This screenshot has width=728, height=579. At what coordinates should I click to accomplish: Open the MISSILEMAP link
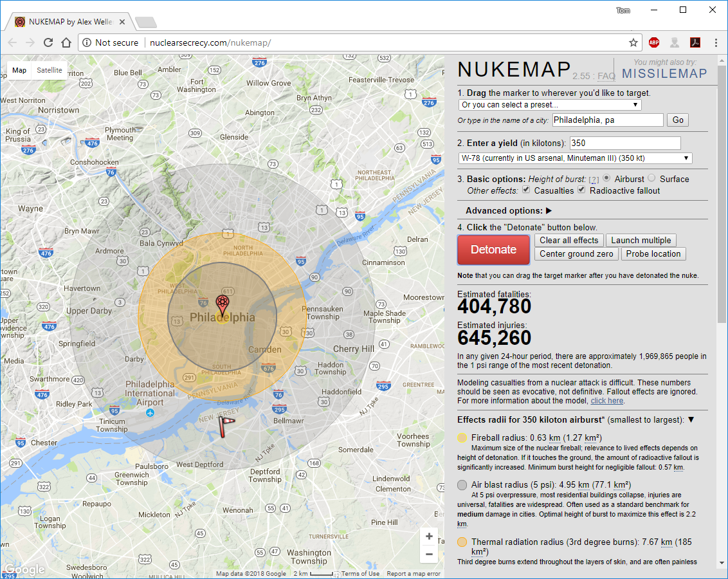(664, 74)
